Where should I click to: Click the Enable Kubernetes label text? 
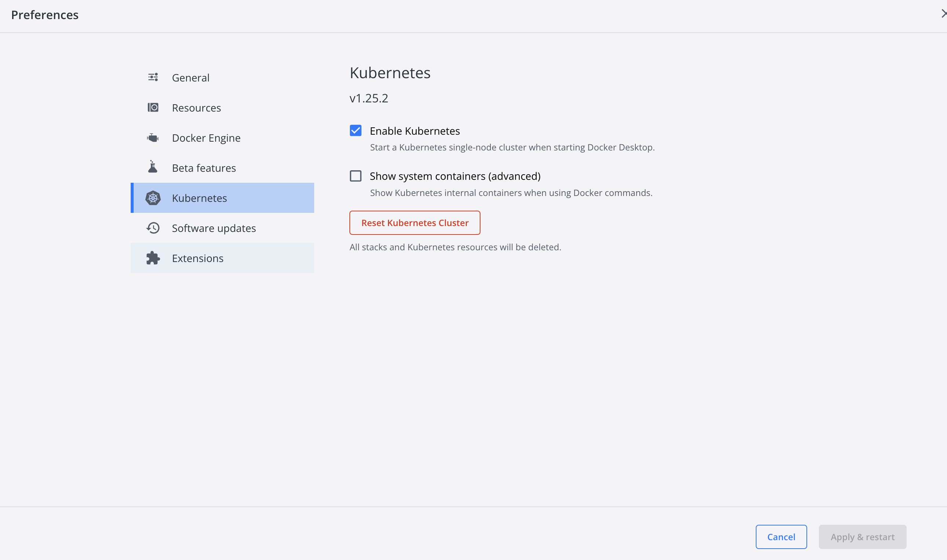coord(414,131)
